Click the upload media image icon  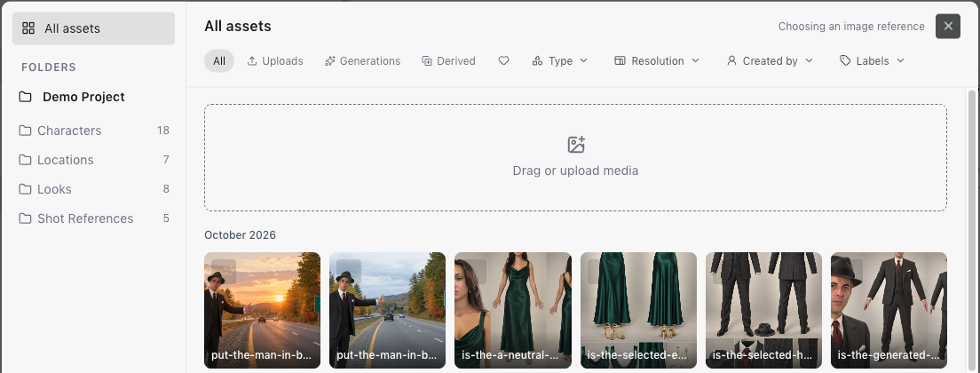pyautogui.click(x=575, y=145)
